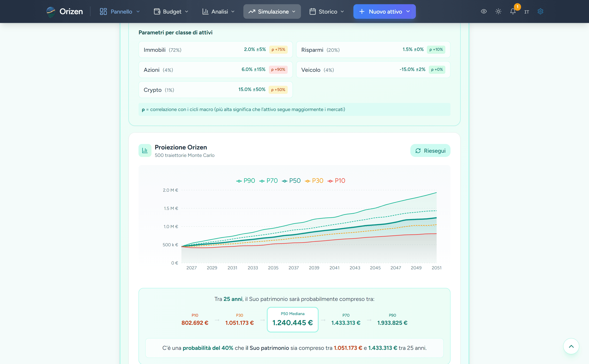Click the Budget wallet icon
589x364 pixels.
pos(157,12)
